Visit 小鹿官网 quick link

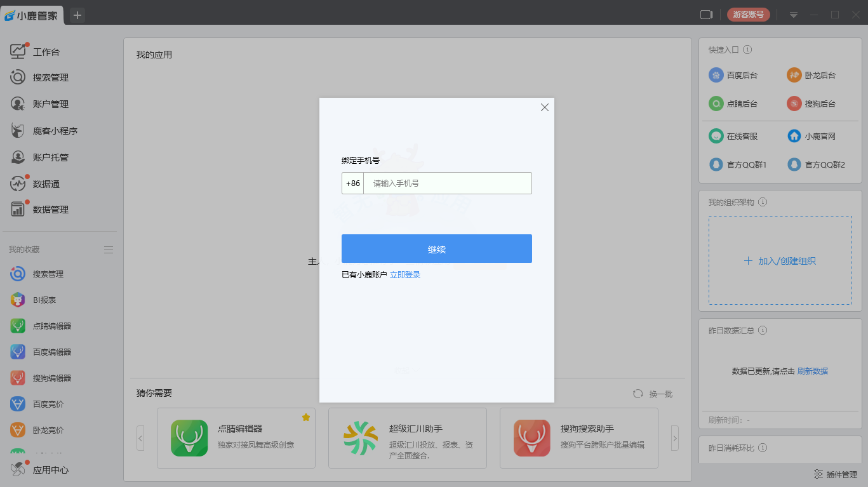pos(812,136)
